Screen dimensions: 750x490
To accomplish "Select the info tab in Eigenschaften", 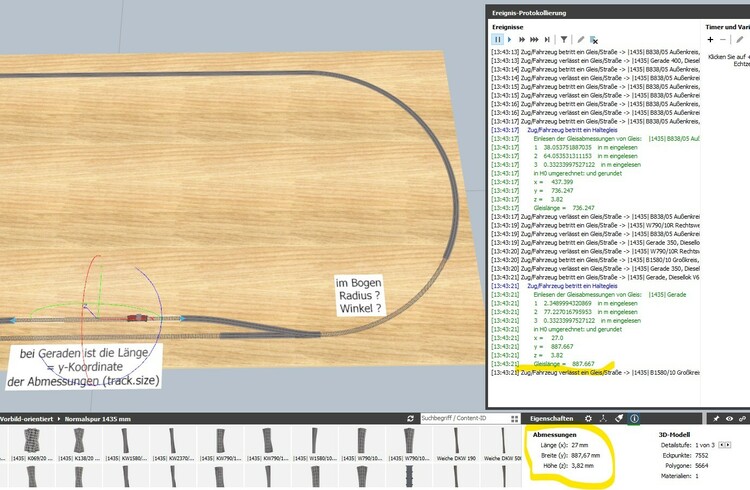I will tap(634, 418).
